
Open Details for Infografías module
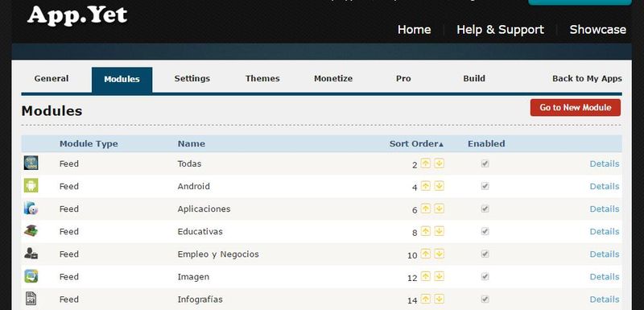(x=605, y=299)
